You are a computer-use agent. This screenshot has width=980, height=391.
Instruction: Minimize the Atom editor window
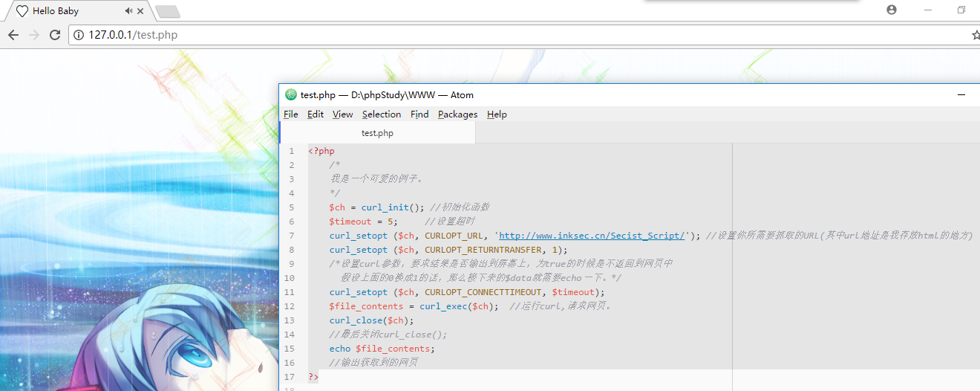[961, 94]
